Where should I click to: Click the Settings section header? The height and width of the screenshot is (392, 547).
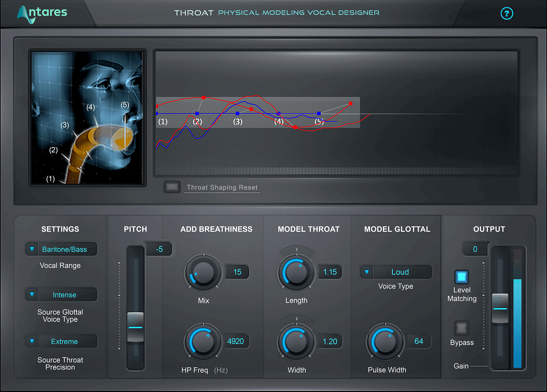(x=60, y=229)
